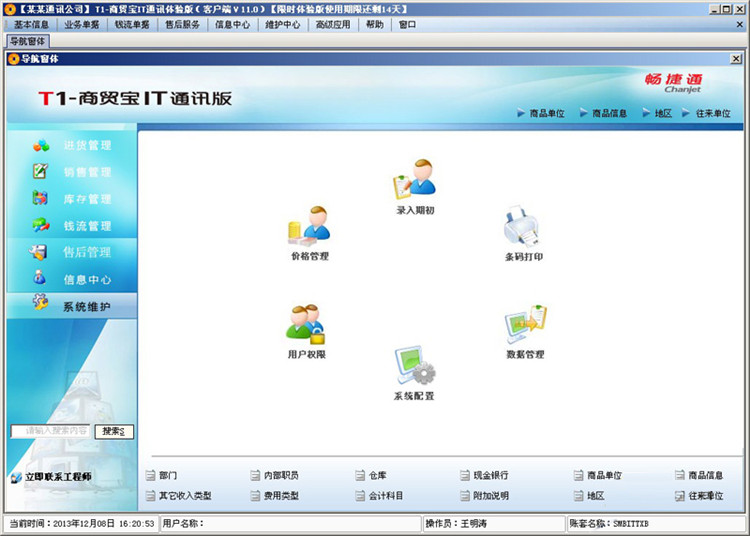This screenshot has height=536, width=750.
Task: Focus the search content input field
Action: [x=51, y=431]
